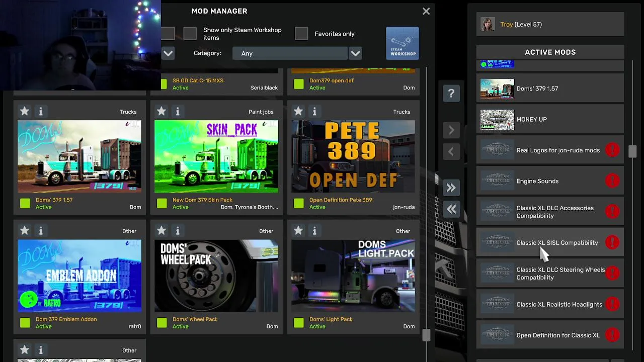Remove selected mod with left arrow
This screenshot has height=362, width=644.
click(x=451, y=152)
